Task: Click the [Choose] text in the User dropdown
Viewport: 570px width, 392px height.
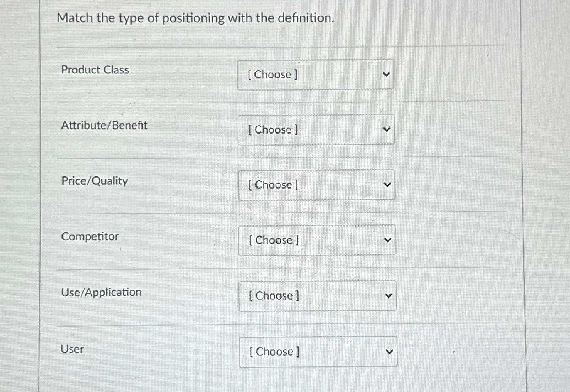Action: click(x=273, y=352)
